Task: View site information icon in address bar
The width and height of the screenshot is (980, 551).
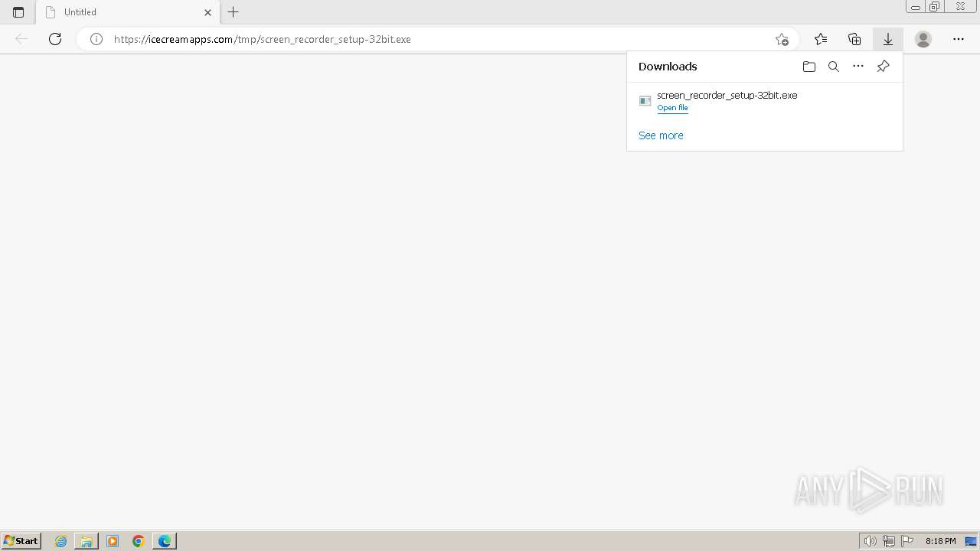Action: pyautogui.click(x=96, y=39)
